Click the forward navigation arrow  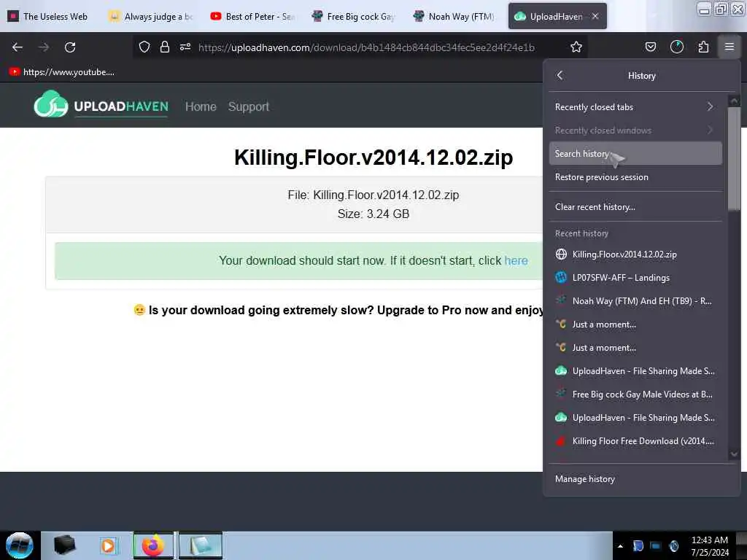(43, 47)
